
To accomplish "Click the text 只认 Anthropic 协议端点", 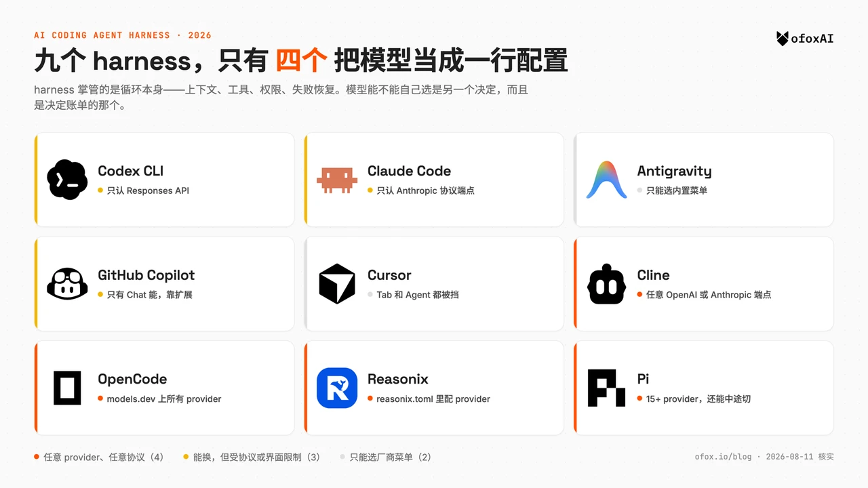I will (x=426, y=190).
